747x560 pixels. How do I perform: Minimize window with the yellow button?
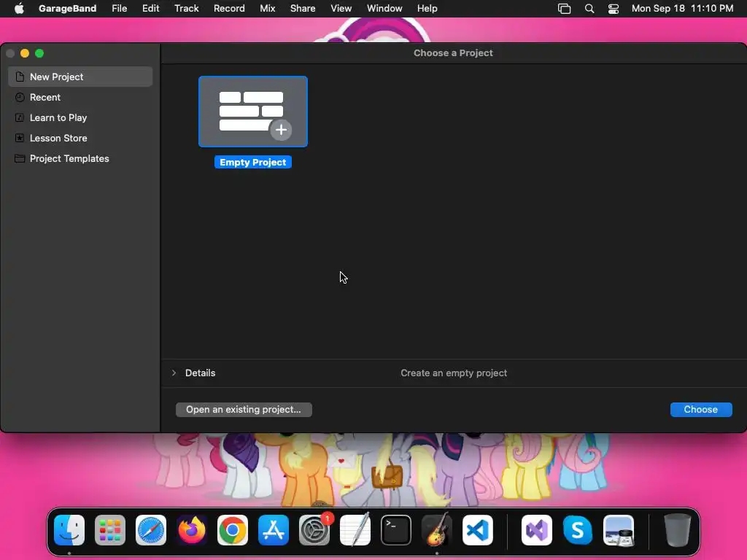(x=25, y=53)
